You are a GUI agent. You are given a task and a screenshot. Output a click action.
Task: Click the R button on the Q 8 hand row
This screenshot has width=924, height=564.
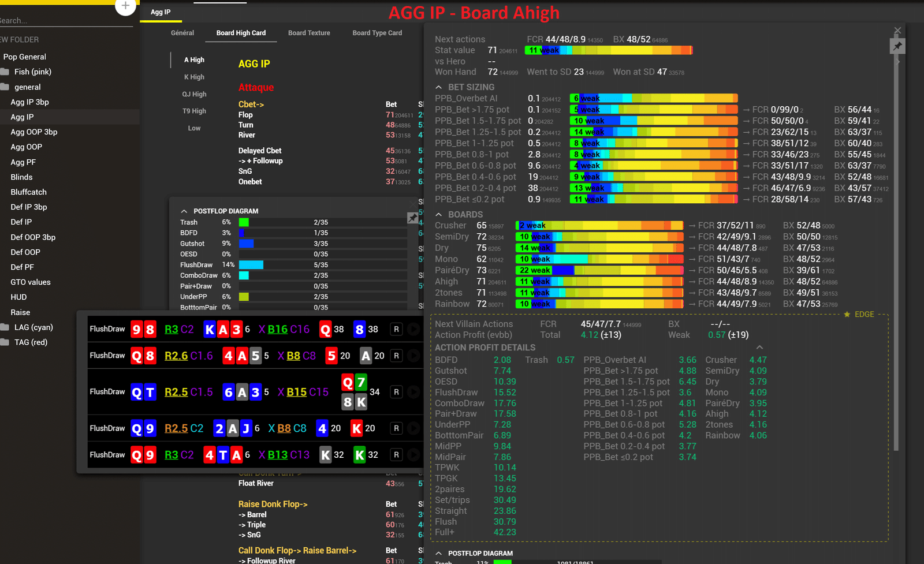tap(396, 356)
